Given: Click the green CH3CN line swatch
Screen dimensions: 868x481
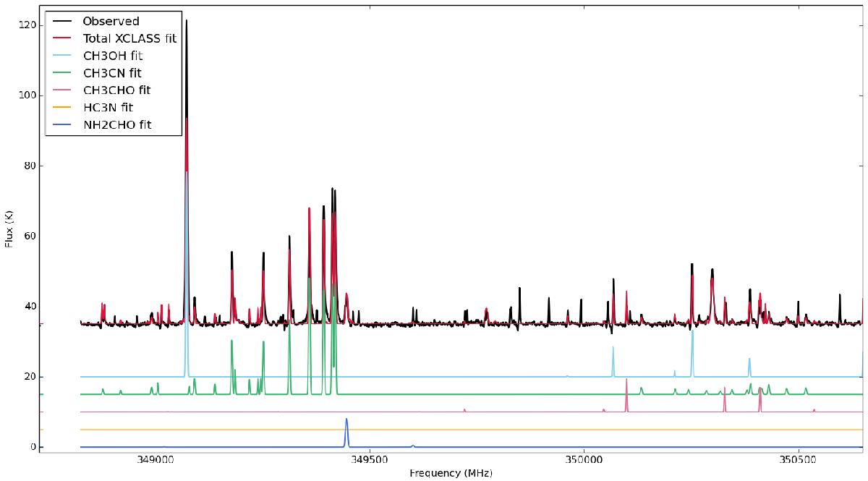Looking at the screenshot, I should pyautogui.click(x=62, y=73).
